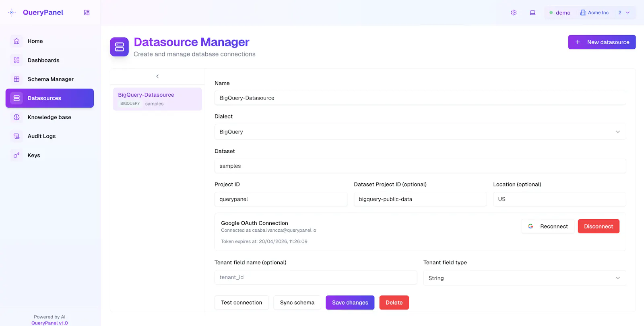Open the Dialect BigQuery dropdown
The image size is (644, 326).
(420, 132)
